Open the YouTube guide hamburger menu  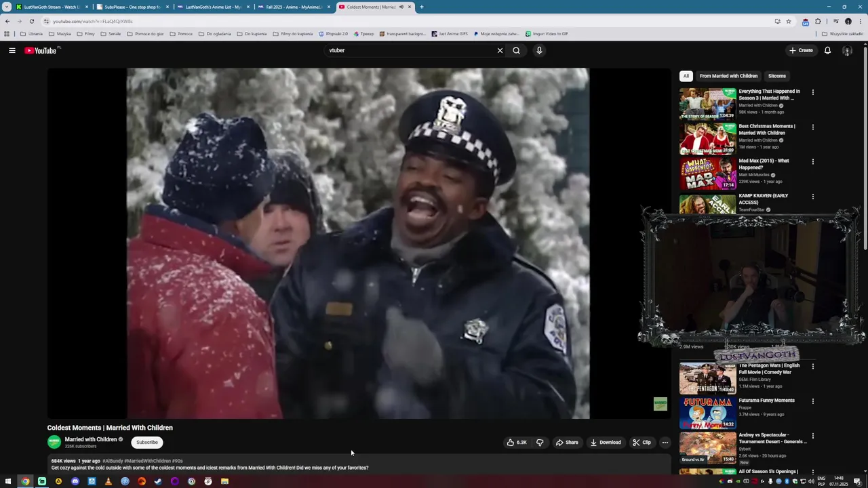tap(12, 50)
